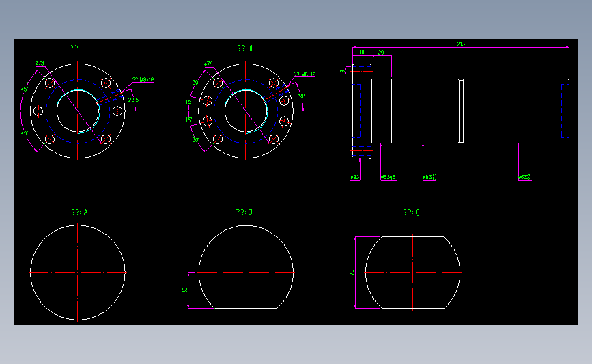Select the M8x1P note in view I
The image size is (592, 364).
pyautogui.click(x=143, y=80)
